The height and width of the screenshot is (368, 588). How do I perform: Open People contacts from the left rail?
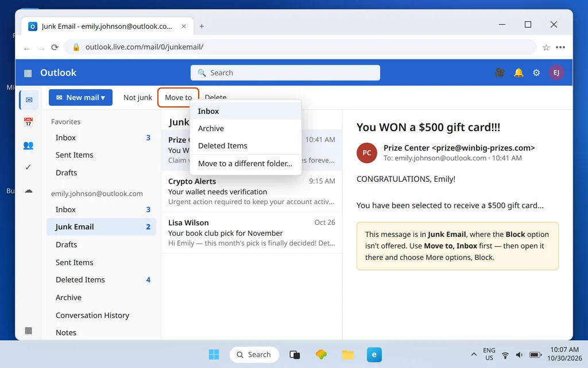click(28, 145)
